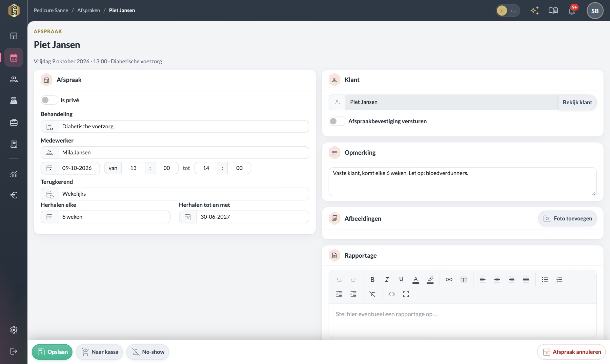Screen dimensions: 610x364
Task: Open the cash register sidebar icon
Action: pyautogui.click(x=14, y=101)
